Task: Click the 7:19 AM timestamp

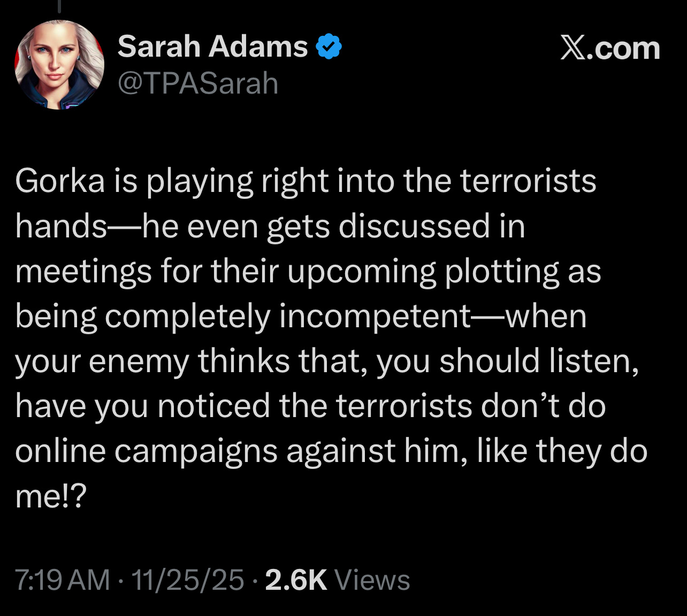Action: (x=62, y=580)
